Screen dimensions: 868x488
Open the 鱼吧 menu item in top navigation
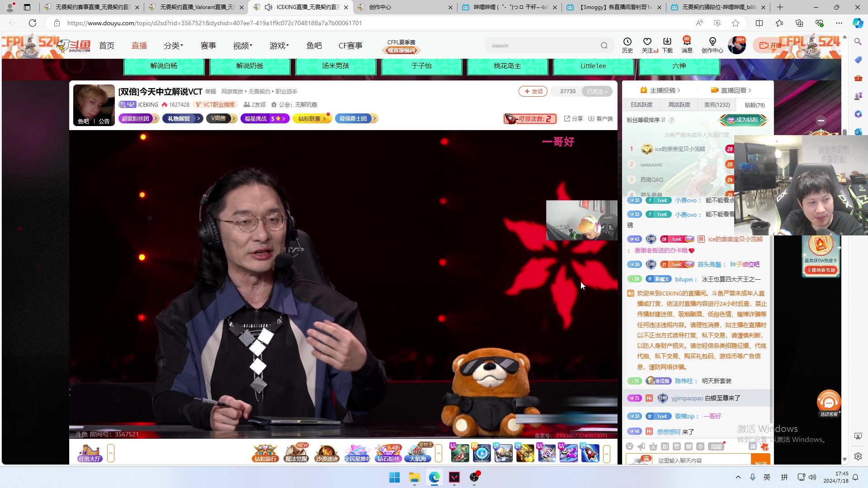pos(314,45)
